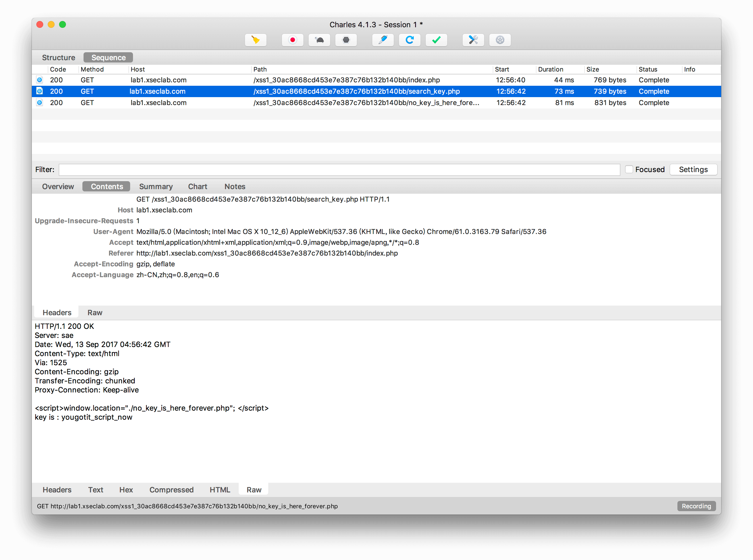Image resolution: width=753 pixels, height=560 pixels.
Task: Open the Contents tab
Action: 107,187
